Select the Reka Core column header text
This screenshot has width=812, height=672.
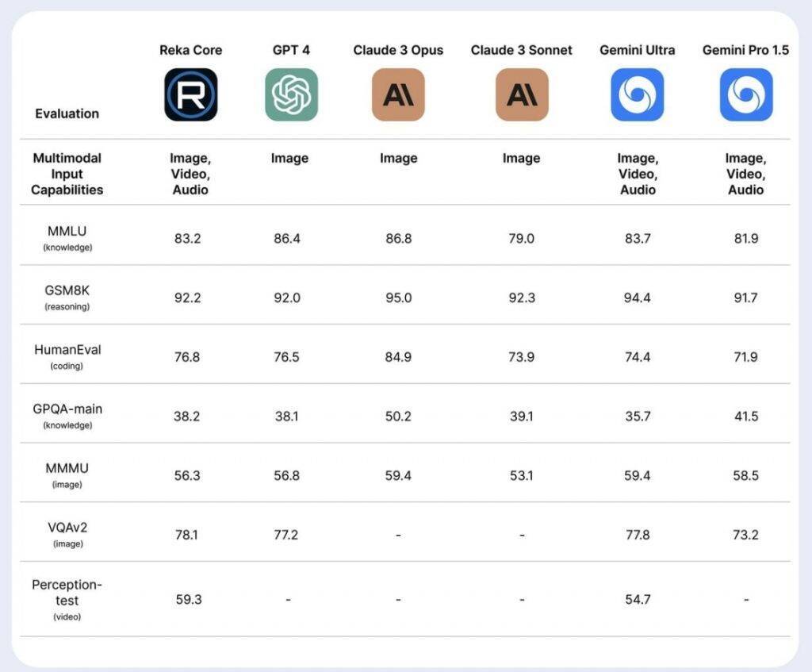coord(190,50)
